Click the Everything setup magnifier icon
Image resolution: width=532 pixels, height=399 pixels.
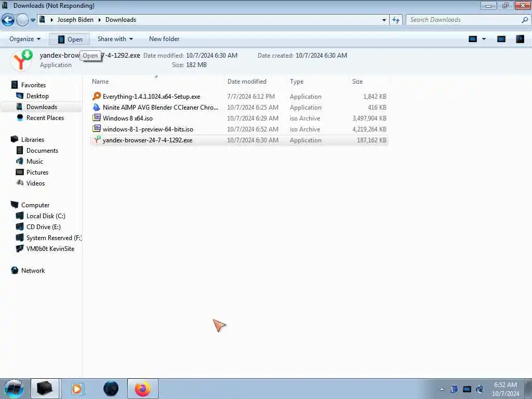97,96
